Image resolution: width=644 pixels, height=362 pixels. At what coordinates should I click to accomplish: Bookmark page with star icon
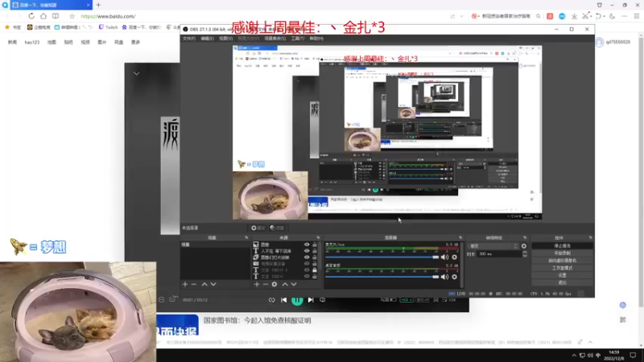click(x=72, y=16)
